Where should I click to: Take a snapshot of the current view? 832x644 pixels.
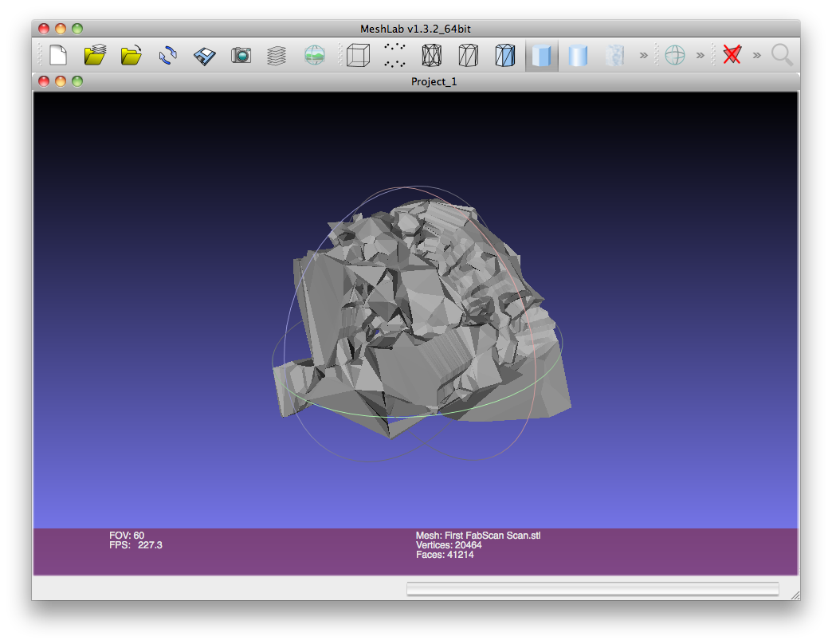240,55
